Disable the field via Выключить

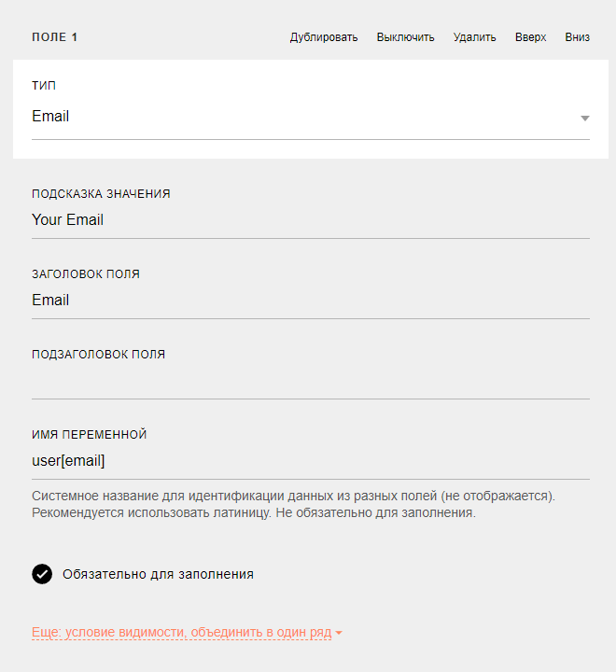point(405,37)
